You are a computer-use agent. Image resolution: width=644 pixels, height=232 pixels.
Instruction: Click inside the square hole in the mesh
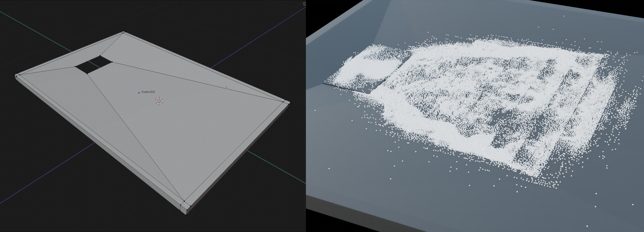(x=94, y=65)
